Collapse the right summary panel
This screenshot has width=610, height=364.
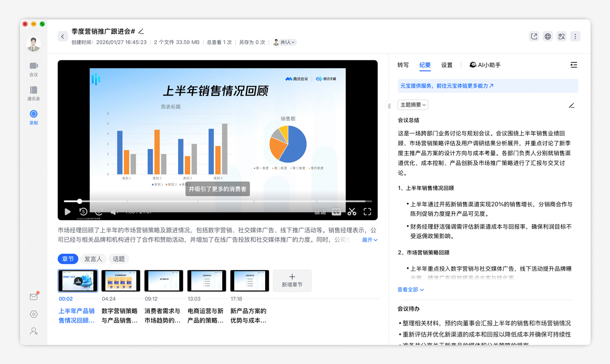pos(574,65)
